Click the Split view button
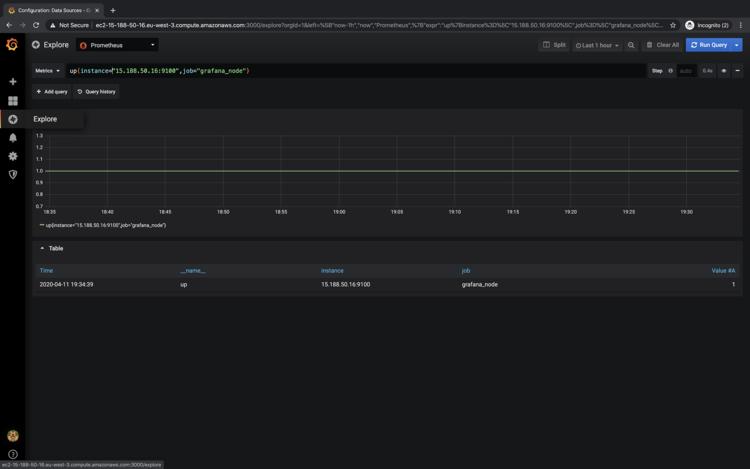Viewport: 750px width, 469px height. pos(554,45)
